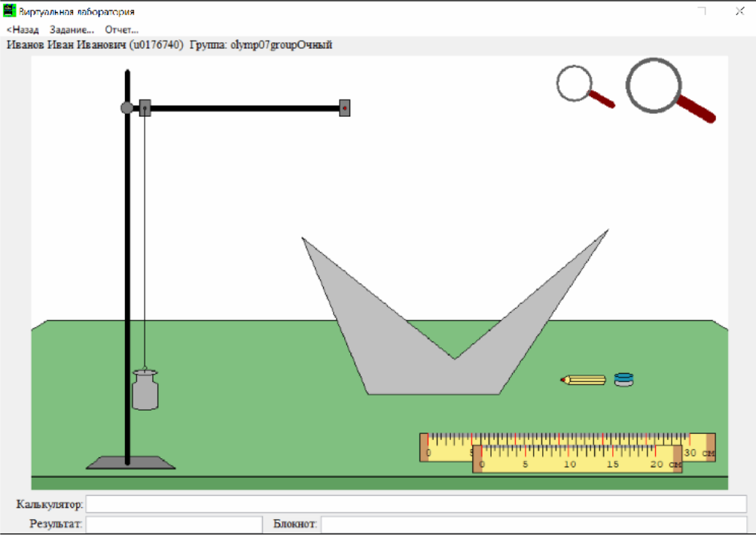Viewport: 756px width, 535px height.
Task: Click into the Блокнот field
Action: [x=534, y=524]
